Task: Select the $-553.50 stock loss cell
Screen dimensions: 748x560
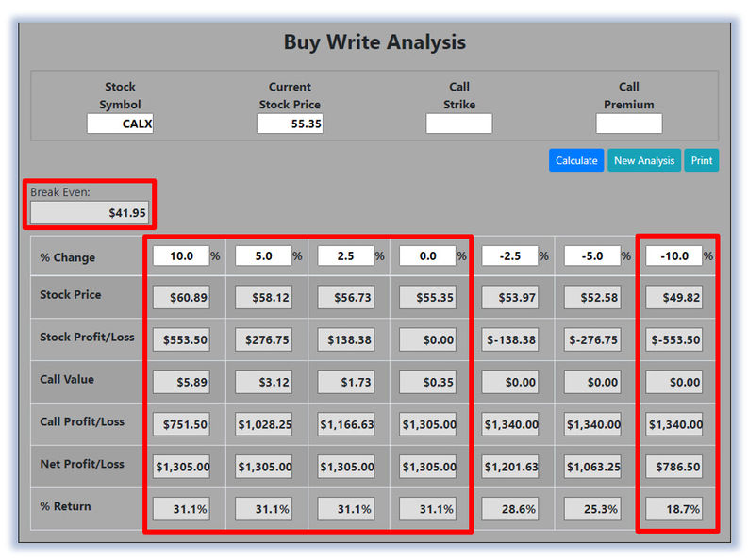Action: coord(674,339)
